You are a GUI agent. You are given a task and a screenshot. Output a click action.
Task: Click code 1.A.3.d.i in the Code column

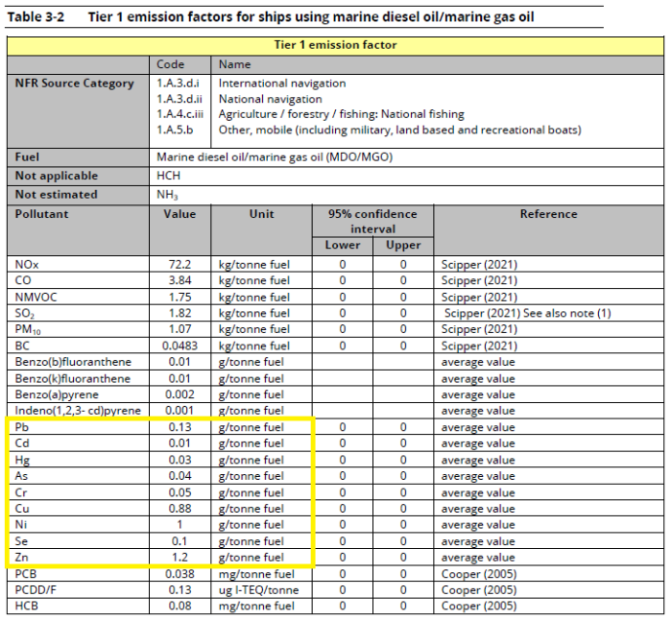[178, 84]
